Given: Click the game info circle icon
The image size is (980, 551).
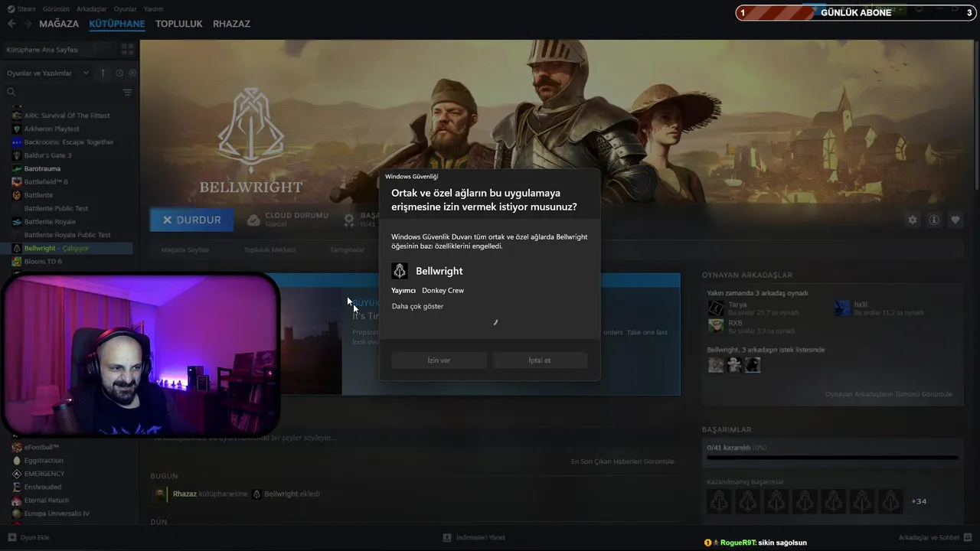Looking at the screenshot, I should (x=934, y=220).
